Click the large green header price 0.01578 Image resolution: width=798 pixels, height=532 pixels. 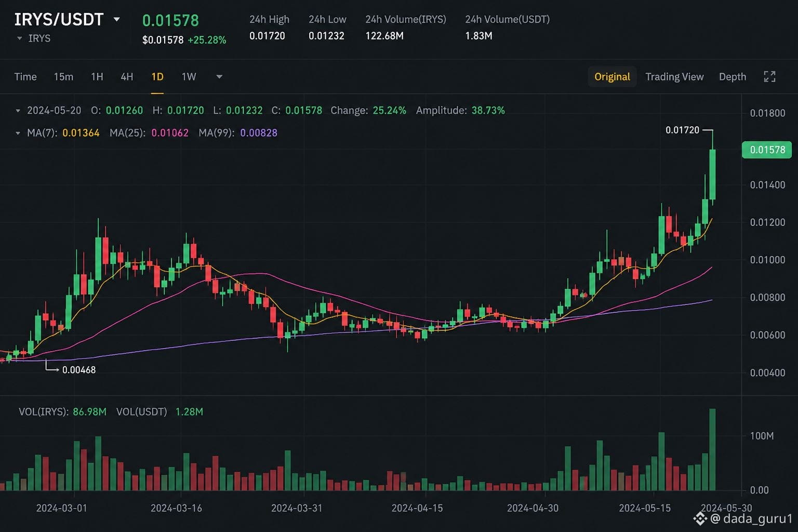[x=170, y=20]
